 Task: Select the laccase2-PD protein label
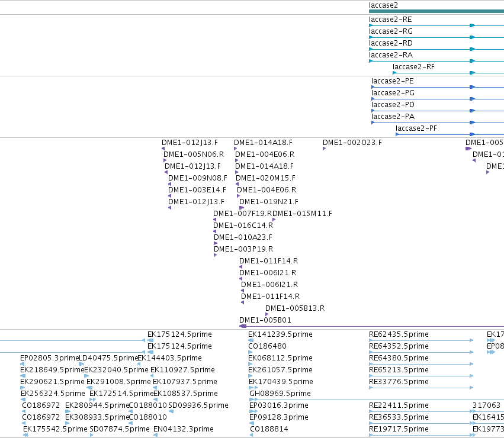pyautogui.click(x=393, y=105)
